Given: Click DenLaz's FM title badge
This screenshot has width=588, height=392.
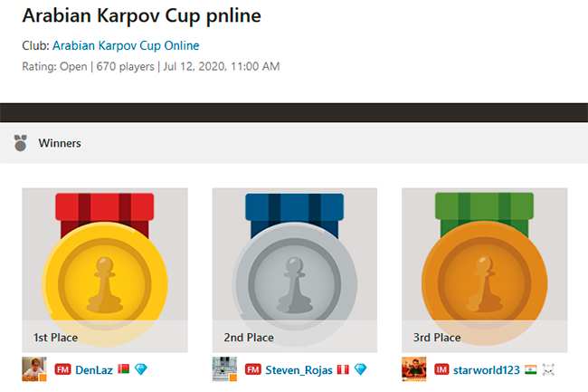Looking at the screenshot, I should coord(62,369).
